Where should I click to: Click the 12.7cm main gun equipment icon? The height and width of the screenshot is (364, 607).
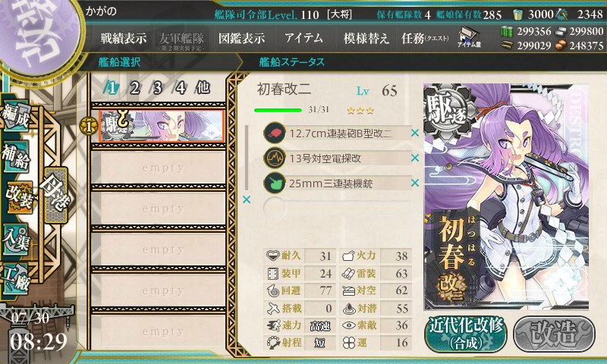tap(274, 133)
